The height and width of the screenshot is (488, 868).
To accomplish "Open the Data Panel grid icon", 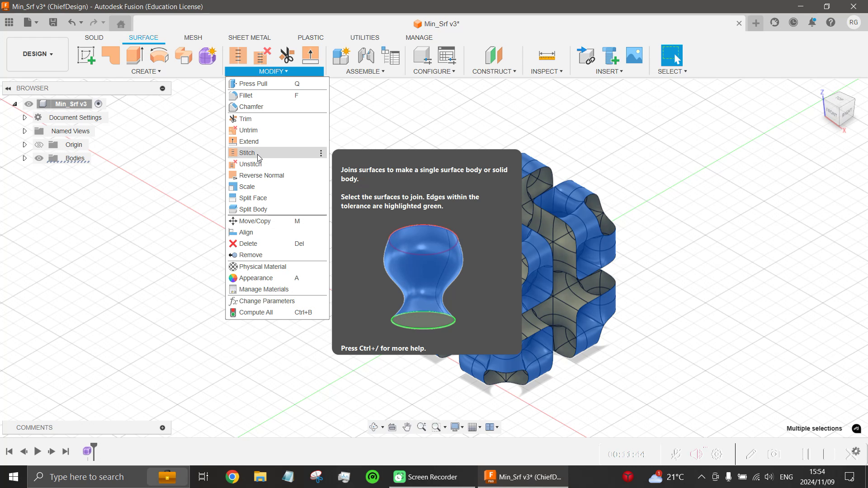I will pyautogui.click(x=9, y=22).
